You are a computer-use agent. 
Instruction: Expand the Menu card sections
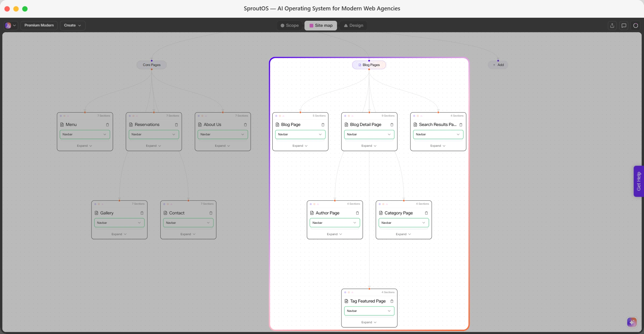[x=85, y=146]
